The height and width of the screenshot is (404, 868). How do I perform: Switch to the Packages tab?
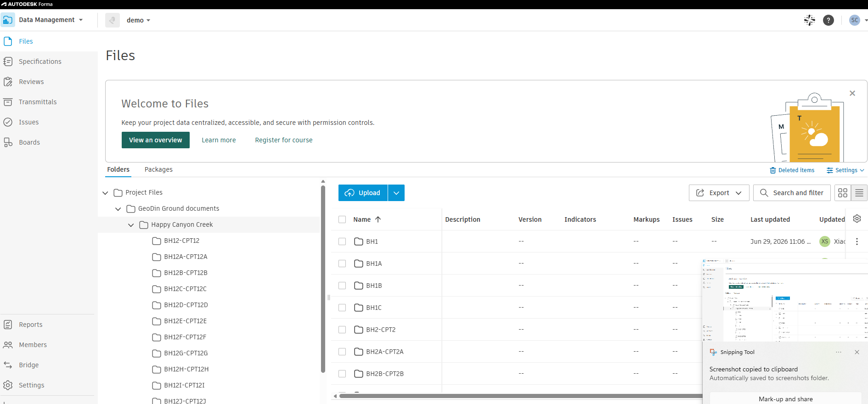point(158,169)
